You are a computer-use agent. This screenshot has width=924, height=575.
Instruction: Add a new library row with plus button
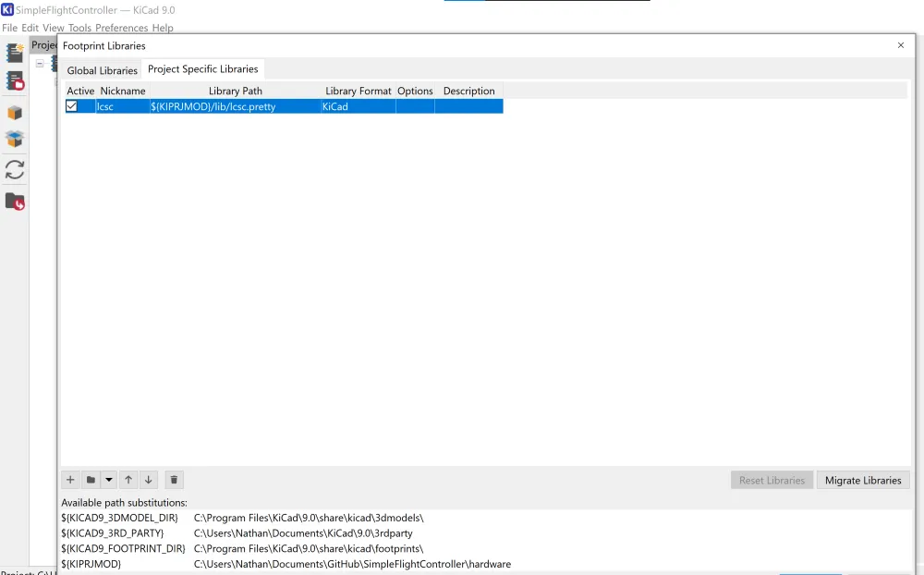70,480
